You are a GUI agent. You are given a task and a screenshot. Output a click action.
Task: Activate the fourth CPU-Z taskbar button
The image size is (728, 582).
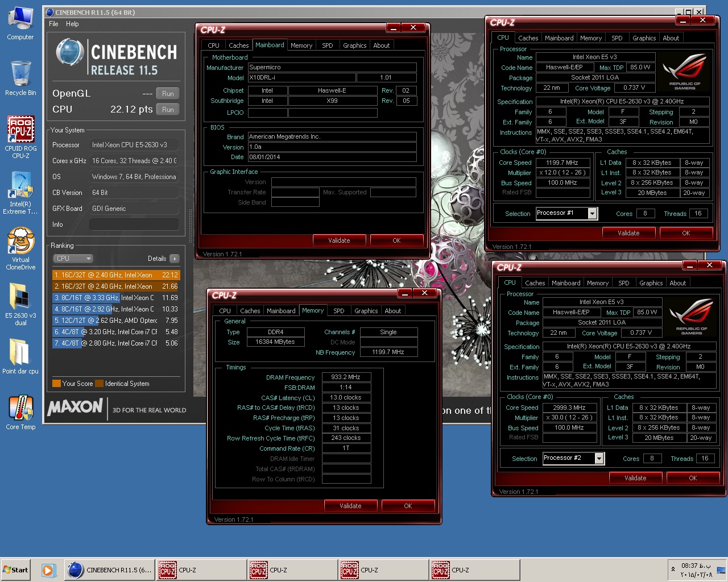click(x=474, y=570)
